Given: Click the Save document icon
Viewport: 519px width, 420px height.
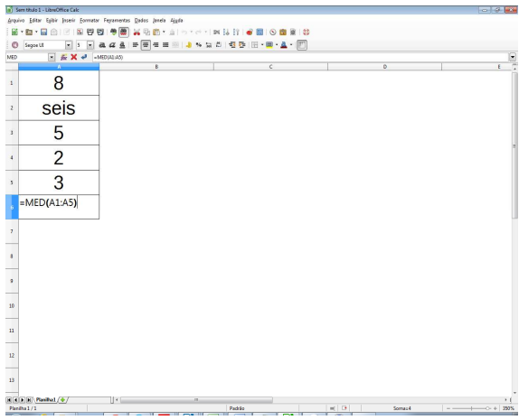Looking at the screenshot, I should click(43, 33).
